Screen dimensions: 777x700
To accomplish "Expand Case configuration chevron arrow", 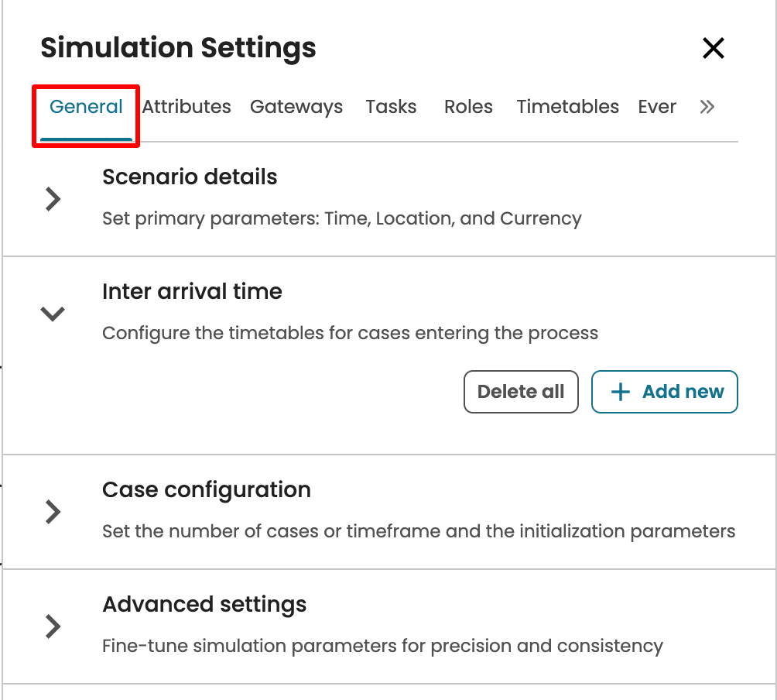I will point(53,512).
